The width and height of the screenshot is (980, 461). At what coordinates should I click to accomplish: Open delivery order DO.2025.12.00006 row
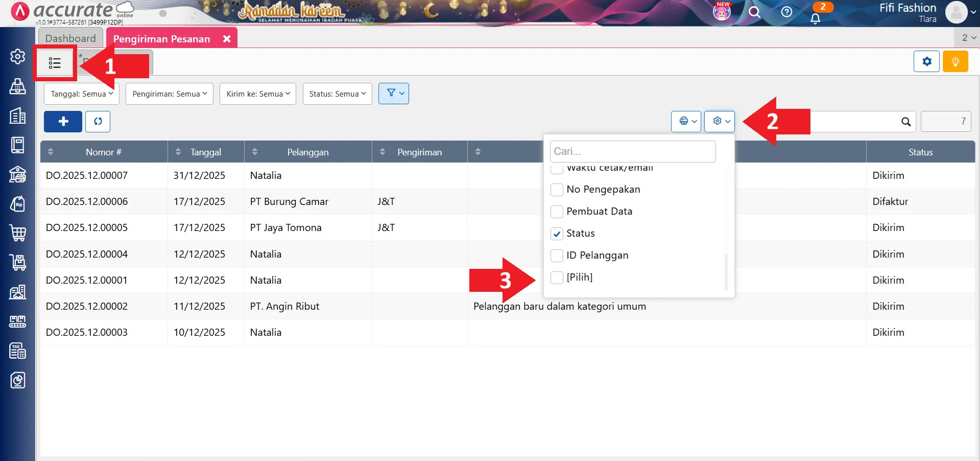coord(87,201)
